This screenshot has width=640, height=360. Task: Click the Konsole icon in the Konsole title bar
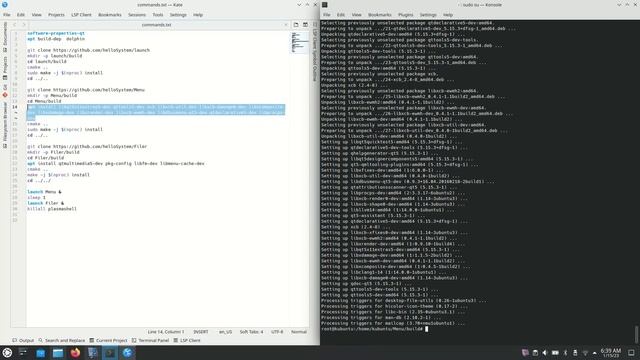point(324,4)
